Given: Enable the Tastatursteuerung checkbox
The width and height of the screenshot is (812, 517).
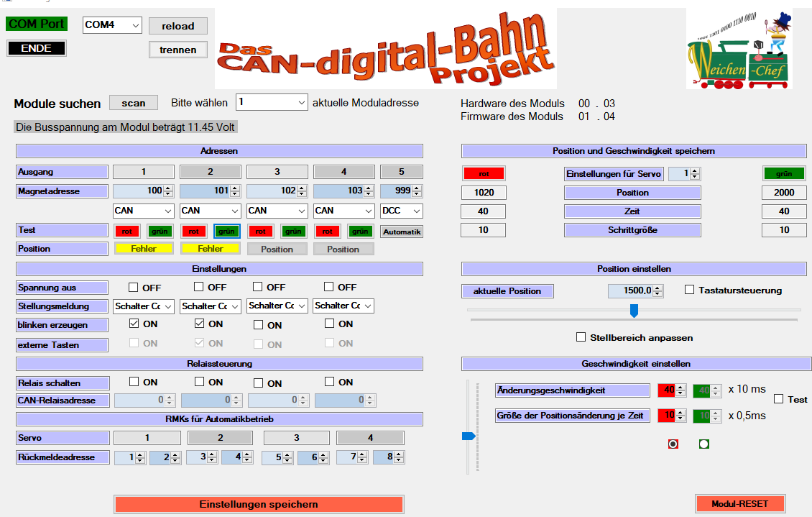Looking at the screenshot, I should [x=689, y=290].
